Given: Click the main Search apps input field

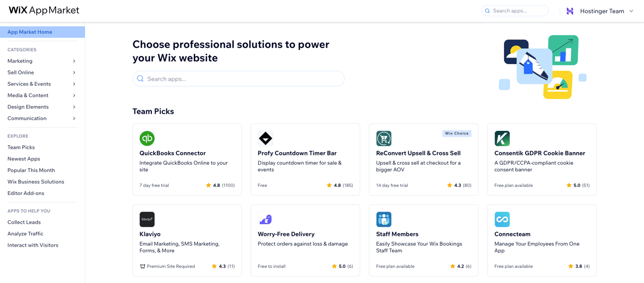Looking at the screenshot, I should click(x=238, y=79).
